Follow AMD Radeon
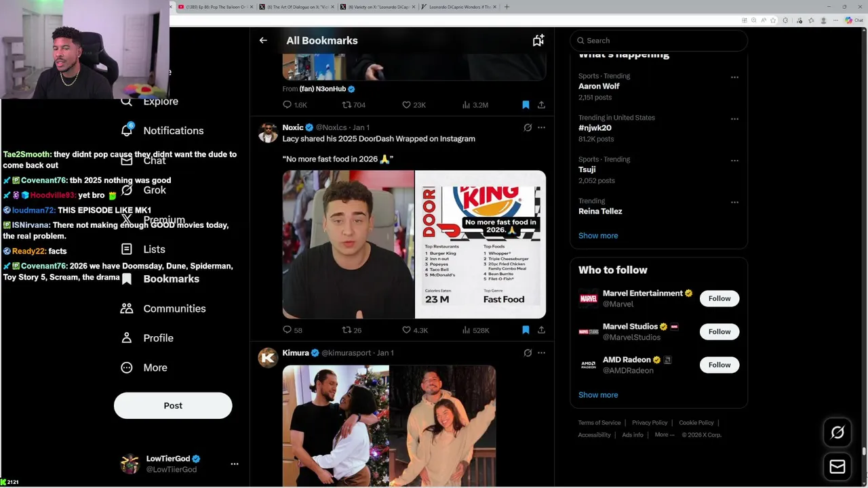Image resolution: width=868 pixels, height=488 pixels. 719,365
